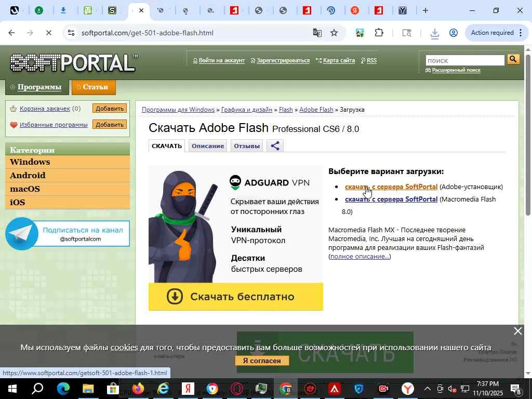
Task: Switch to the Описание tab
Action: tap(208, 146)
